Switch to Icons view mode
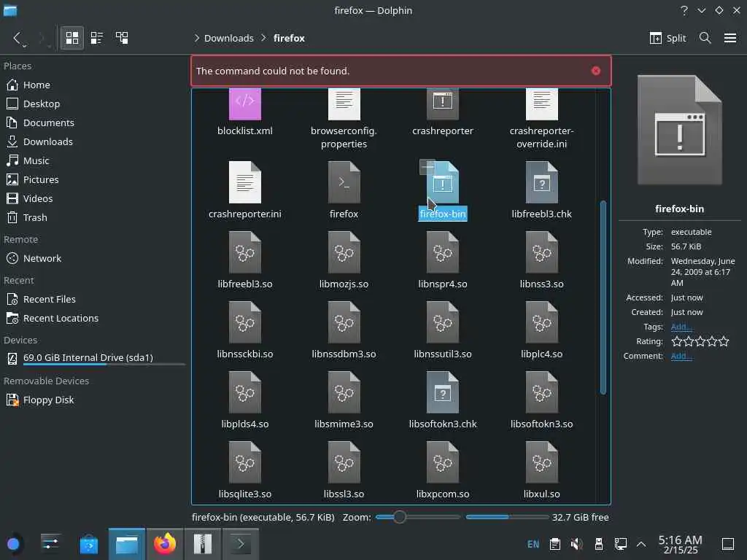Image resolution: width=747 pixels, height=560 pixels. [72, 38]
